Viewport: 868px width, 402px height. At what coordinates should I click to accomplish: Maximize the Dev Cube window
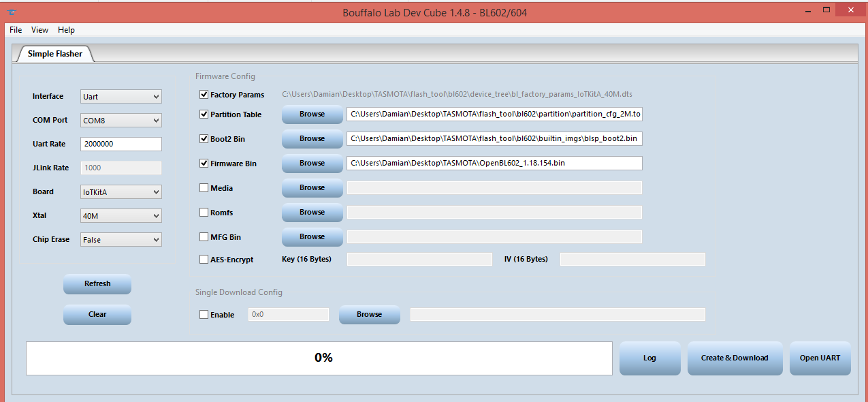(x=826, y=10)
